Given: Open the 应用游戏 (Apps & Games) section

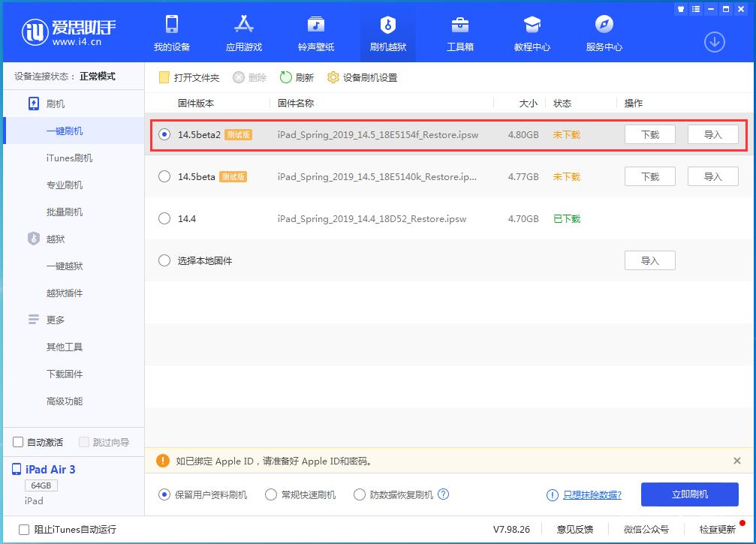Looking at the screenshot, I should tap(243, 32).
